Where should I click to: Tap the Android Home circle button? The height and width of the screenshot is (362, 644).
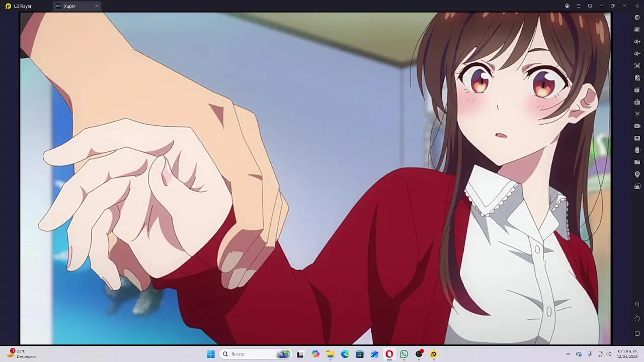[637, 319]
